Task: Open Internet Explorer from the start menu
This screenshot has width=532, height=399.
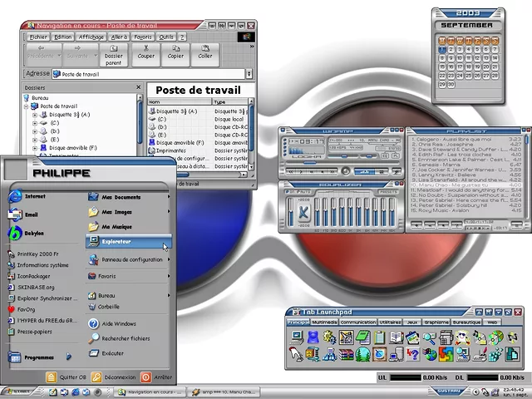Action: click(35, 197)
